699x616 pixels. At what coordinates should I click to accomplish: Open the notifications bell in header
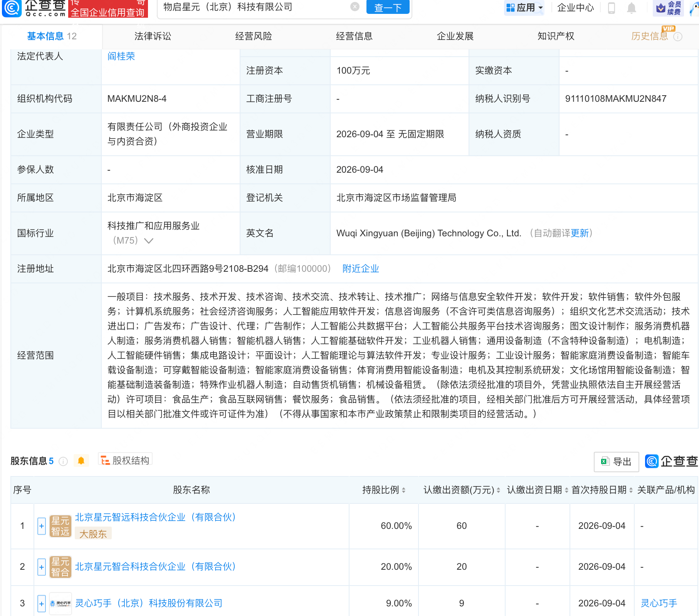[631, 8]
